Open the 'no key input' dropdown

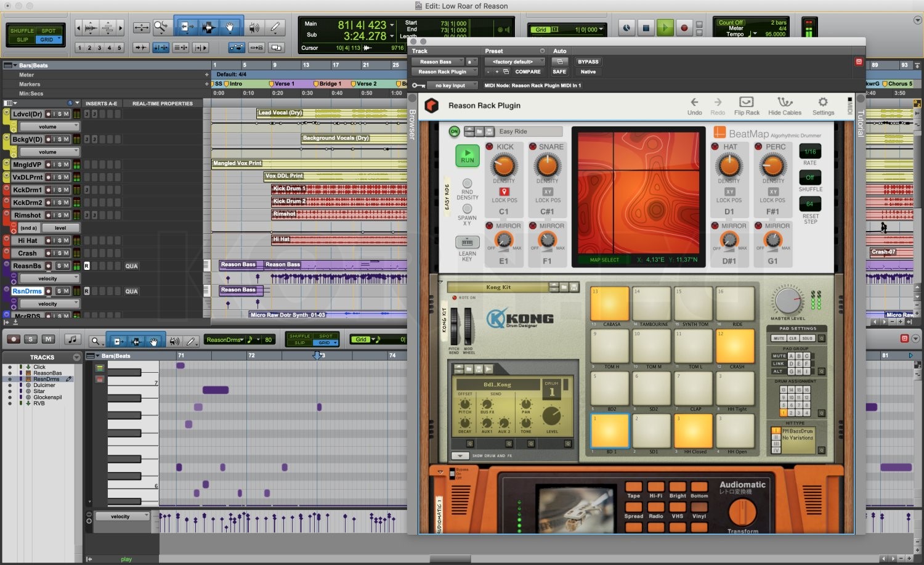452,85
